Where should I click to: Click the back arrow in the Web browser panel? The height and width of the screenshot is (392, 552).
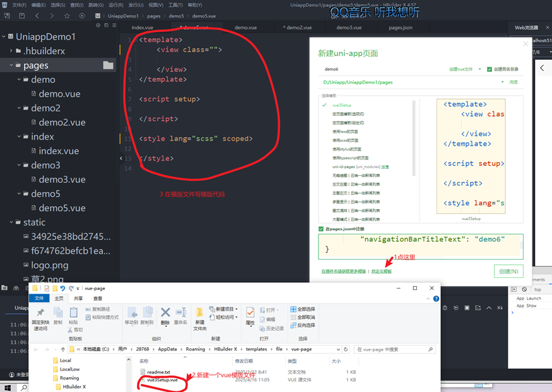[542, 68]
